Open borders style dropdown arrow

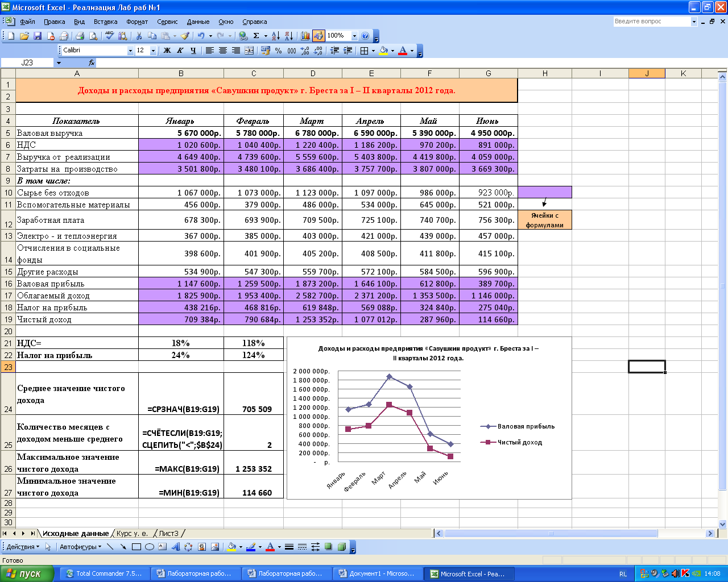(x=373, y=51)
